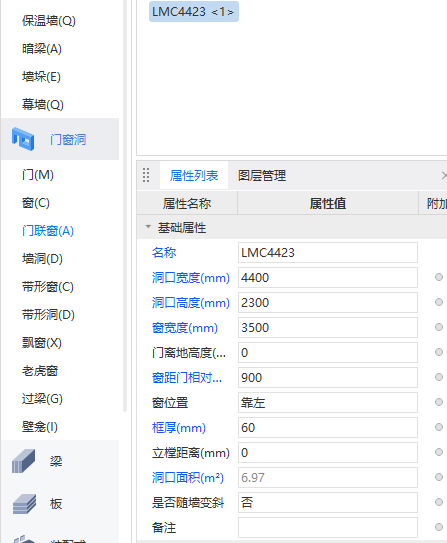The width and height of the screenshot is (447, 543).
Task: Edit the 名称 field LMC4423
Action: (x=328, y=252)
